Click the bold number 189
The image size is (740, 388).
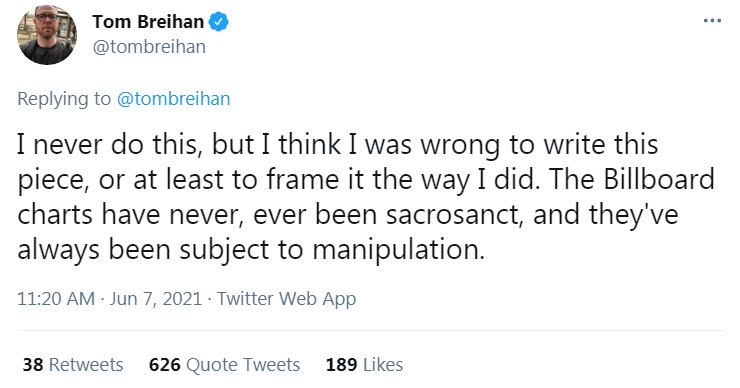click(341, 365)
